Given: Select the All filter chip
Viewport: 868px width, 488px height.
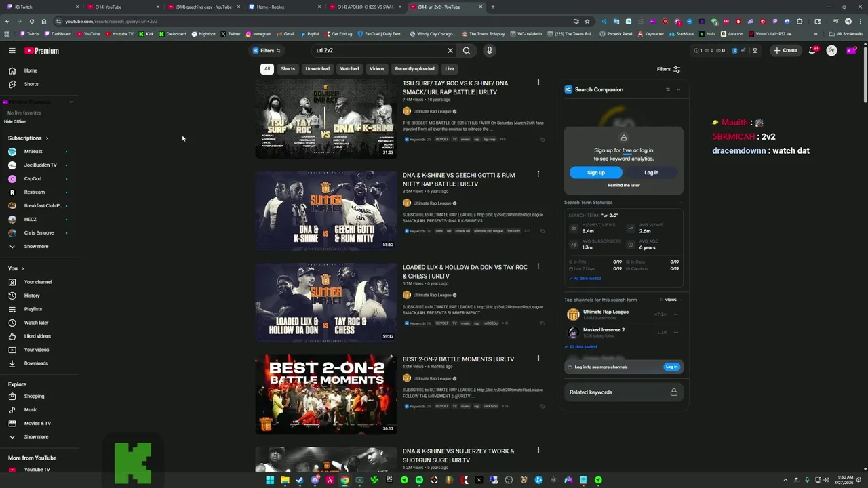Looking at the screenshot, I should point(267,68).
